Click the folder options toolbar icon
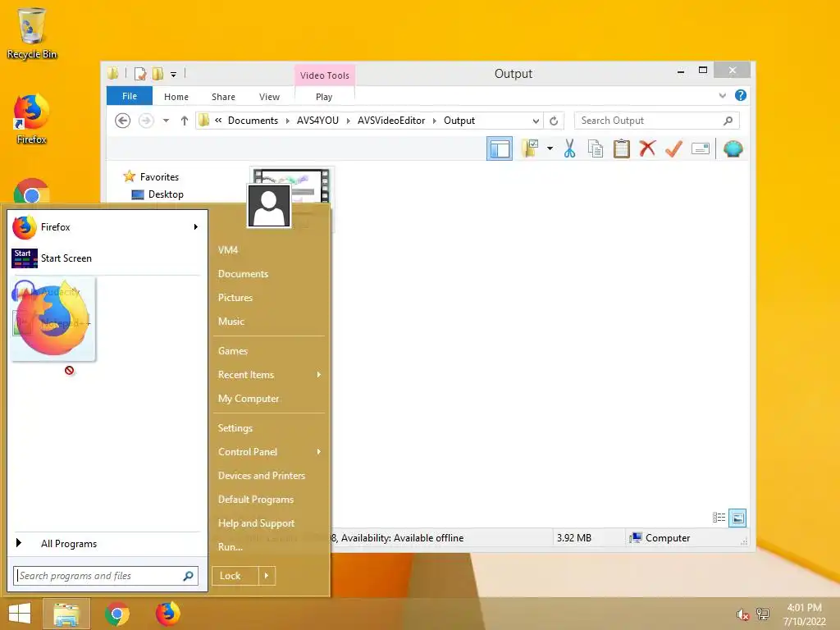Viewport: 840px width, 630px height. click(x=530, y=148)
